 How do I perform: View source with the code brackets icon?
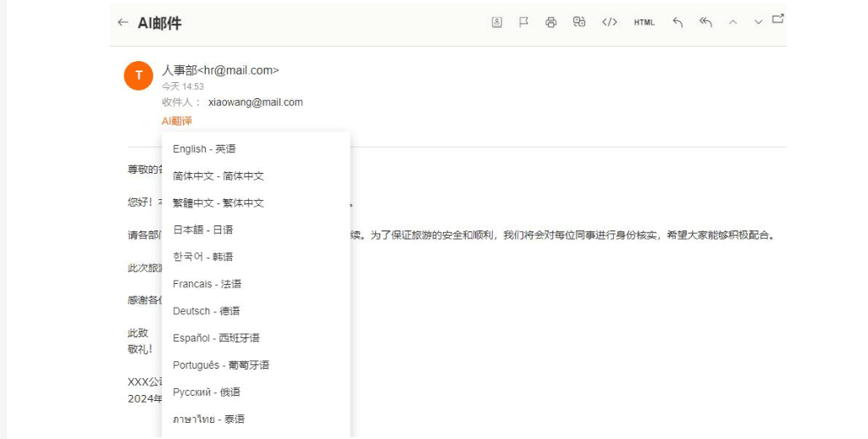click(610, 23)
